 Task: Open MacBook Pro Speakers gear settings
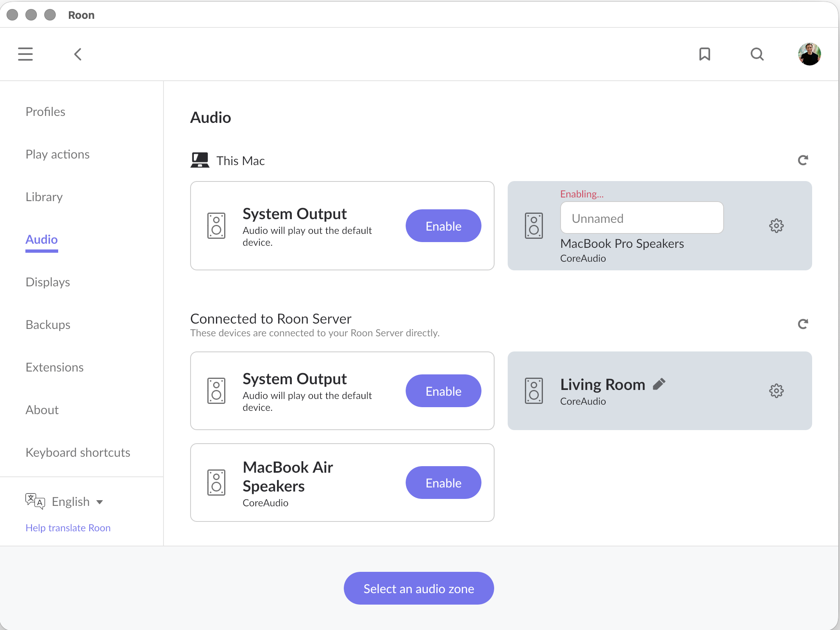pyautogui.click(x=776, y=226)
